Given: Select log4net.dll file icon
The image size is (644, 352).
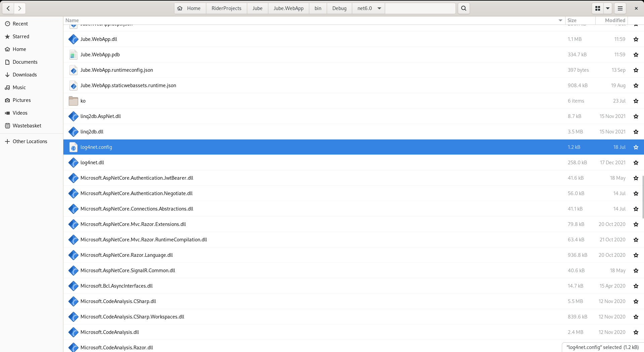Looking at the screenshot, I should tap(73, 163).
